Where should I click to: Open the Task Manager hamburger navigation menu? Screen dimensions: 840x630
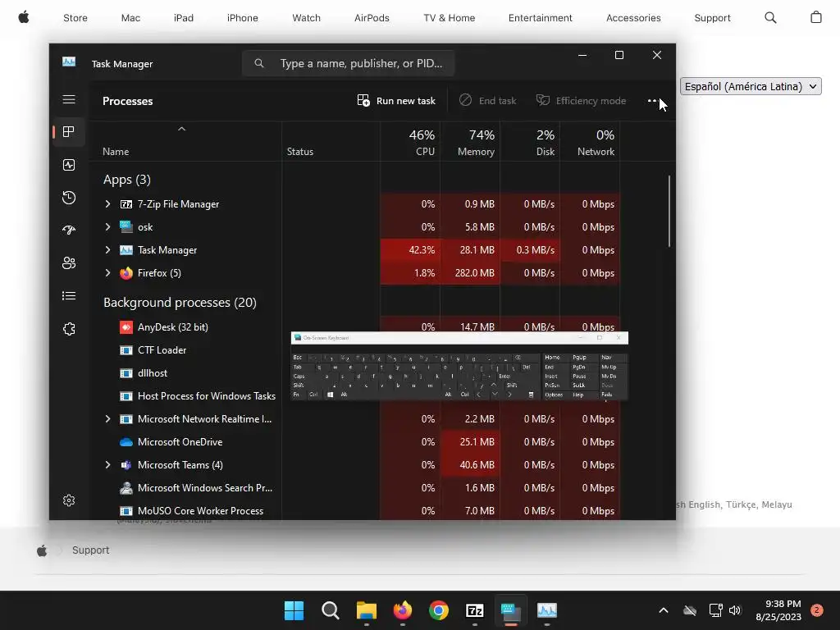69,99
